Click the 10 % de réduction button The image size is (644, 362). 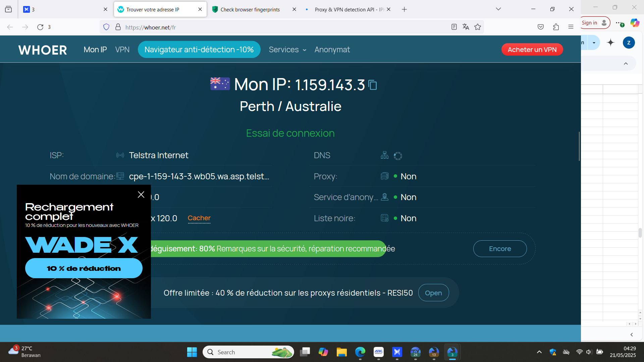(x=84, y=268)
